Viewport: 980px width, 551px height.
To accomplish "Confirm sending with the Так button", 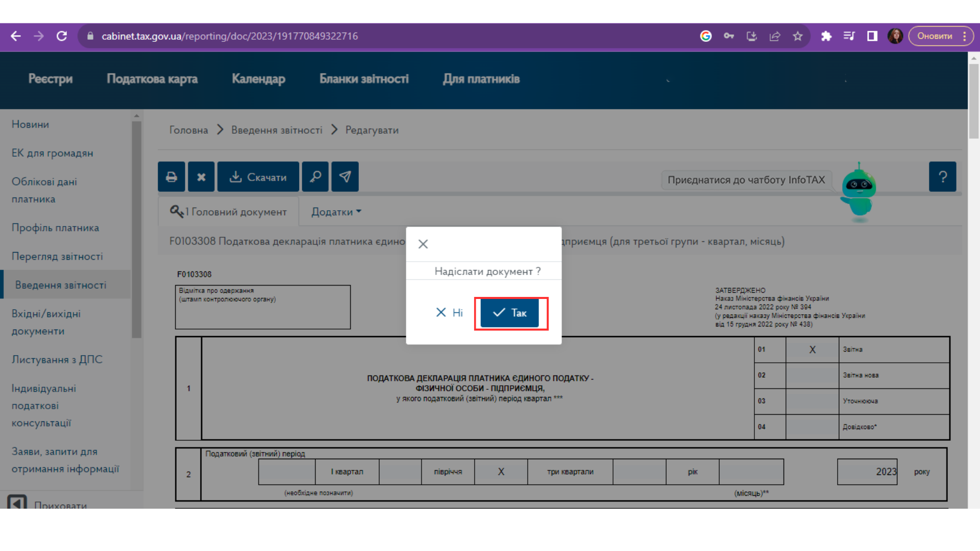I will [509, 313].
